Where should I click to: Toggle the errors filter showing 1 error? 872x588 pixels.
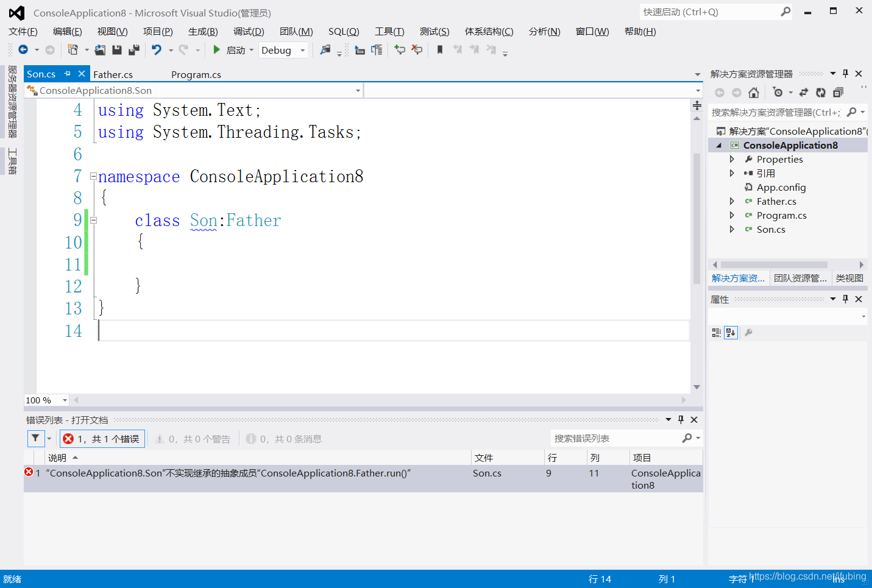[102, 439]
